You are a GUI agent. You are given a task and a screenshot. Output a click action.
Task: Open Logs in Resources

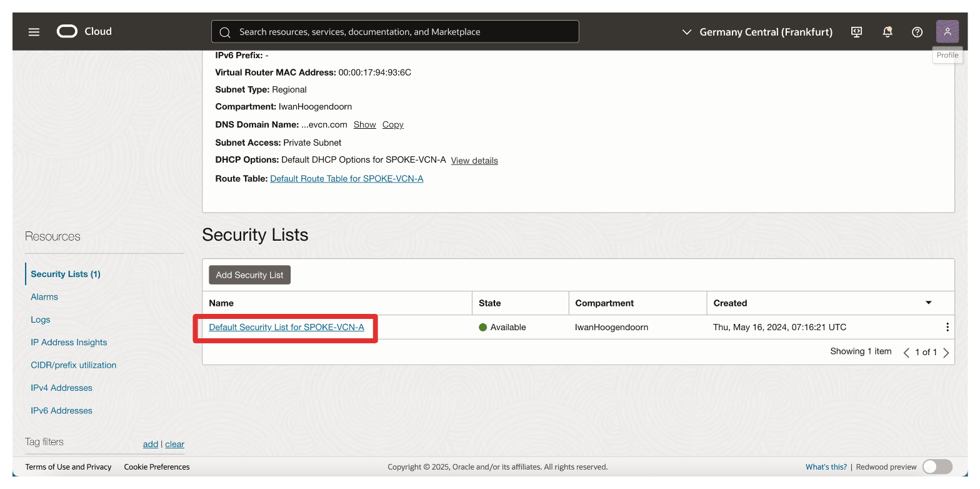coord(41,320)
